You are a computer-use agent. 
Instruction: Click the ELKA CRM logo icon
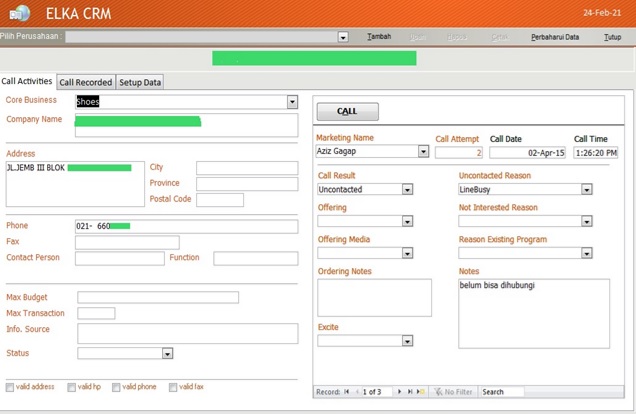coord(19,14)
